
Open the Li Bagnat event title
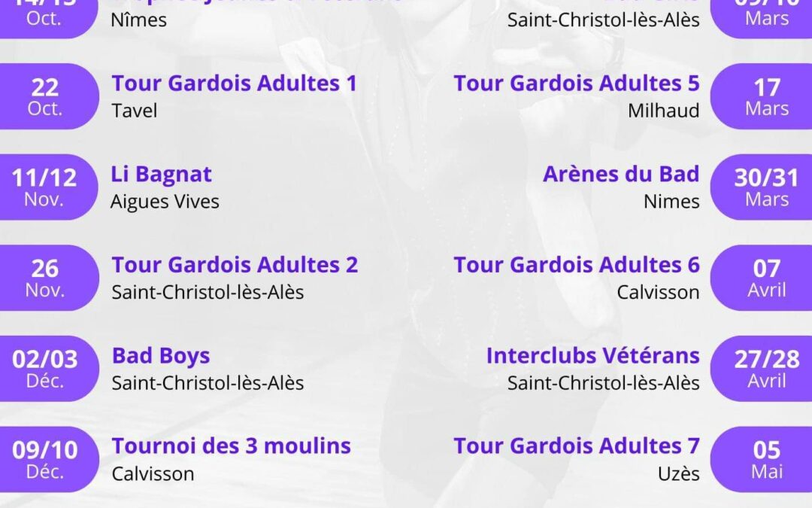pos(162,175)
